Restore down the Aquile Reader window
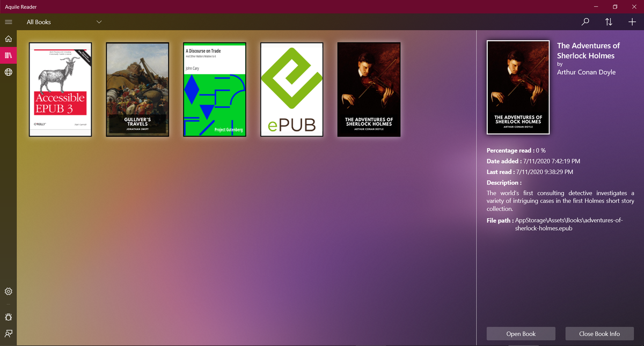The image size is (644, 346). [615, 6]
